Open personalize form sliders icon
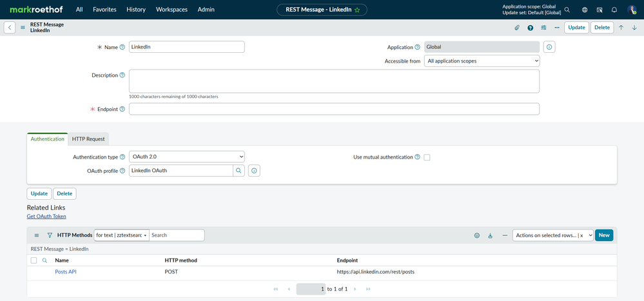644x301 pixels. 544,28
